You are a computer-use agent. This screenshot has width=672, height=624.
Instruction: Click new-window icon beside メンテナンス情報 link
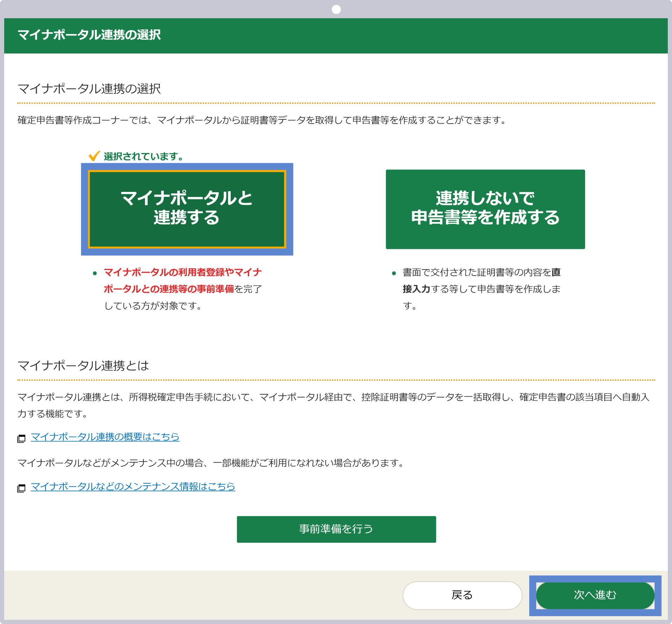[21, 488]
